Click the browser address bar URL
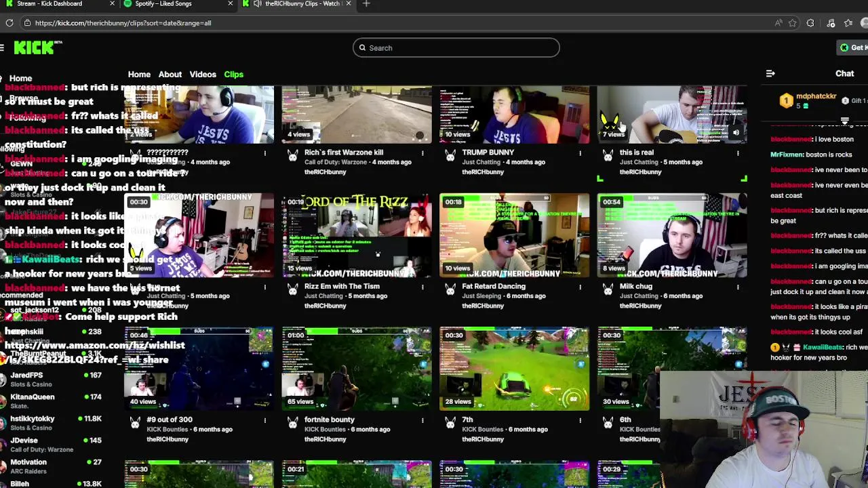The height and width of the screenshot is (488, 868). pyautogui.click(x=123, y=23)
